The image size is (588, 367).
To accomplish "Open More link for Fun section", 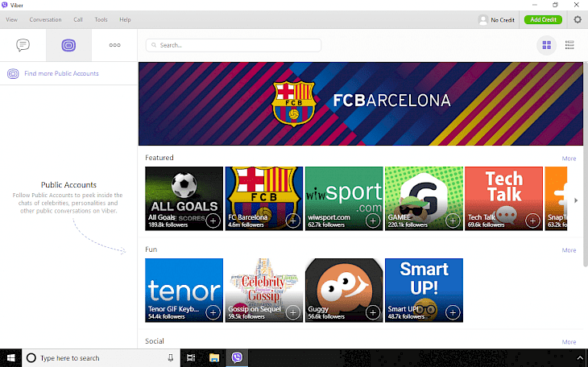I will click(569, 250).
